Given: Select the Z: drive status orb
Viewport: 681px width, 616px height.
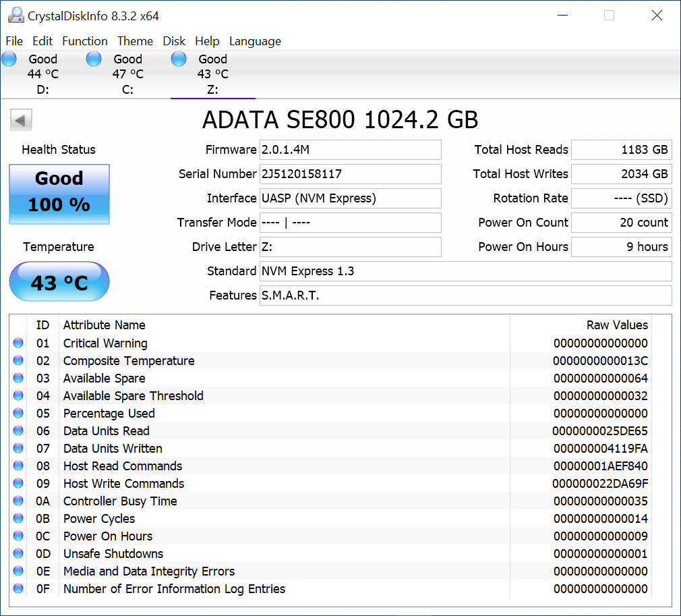Looking at the screenshot, I should tap(179, 59).
